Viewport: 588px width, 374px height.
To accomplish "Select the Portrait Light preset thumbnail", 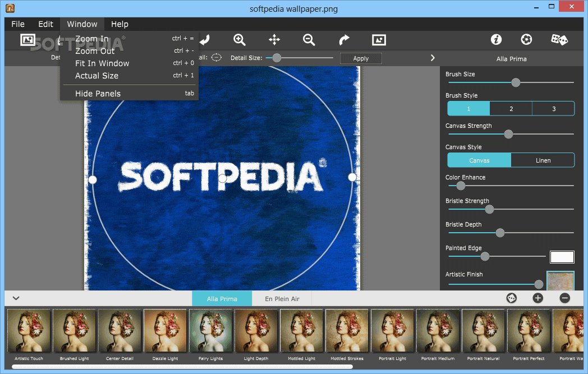I will click(x=392, y=331).
